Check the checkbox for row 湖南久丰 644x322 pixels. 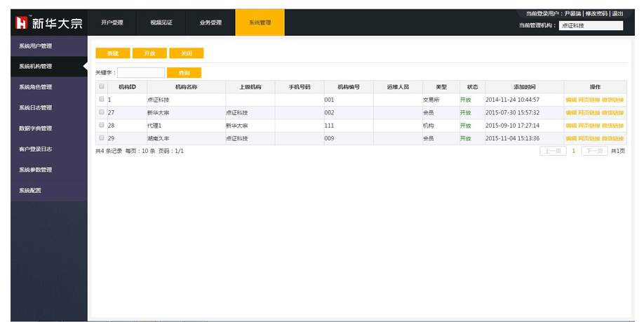pyautogui.click(x=102, y=138)
